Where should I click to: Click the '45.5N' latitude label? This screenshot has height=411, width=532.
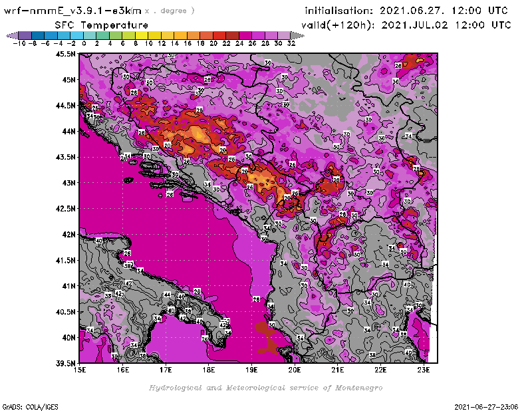[x=65, y=54]
